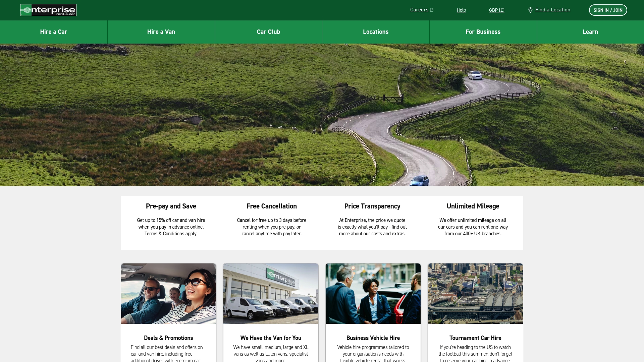Open the Tournament Car Hire stadium image
644x362 pixels.
click(x=475, y=293)
